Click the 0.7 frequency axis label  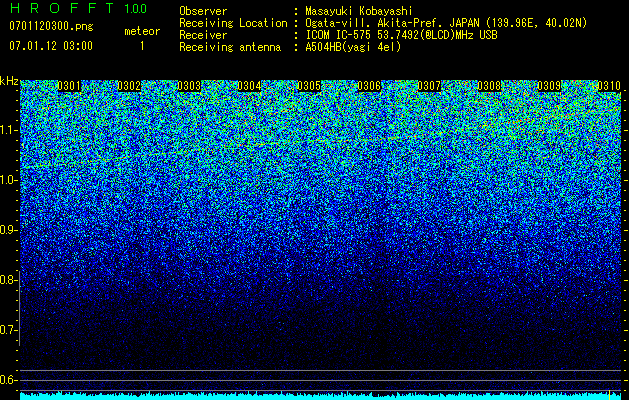(8, 330)
